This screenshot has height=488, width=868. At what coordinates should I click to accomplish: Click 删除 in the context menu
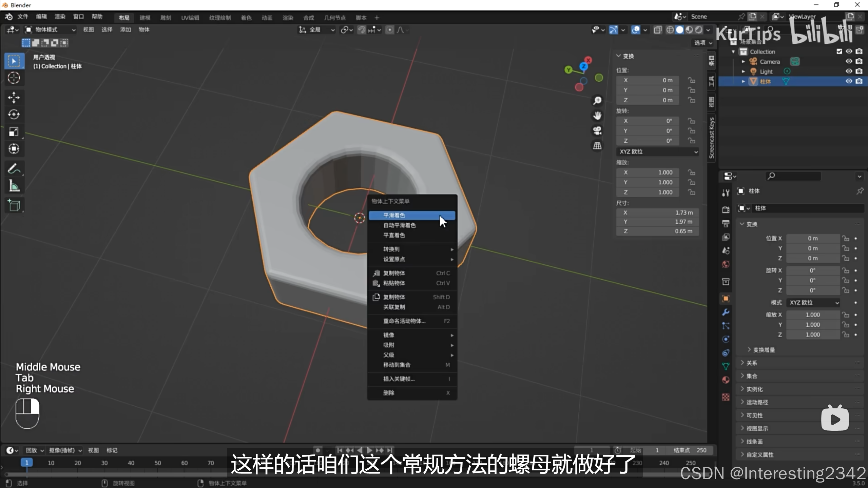pyautogui.click(x=389, y=393)
